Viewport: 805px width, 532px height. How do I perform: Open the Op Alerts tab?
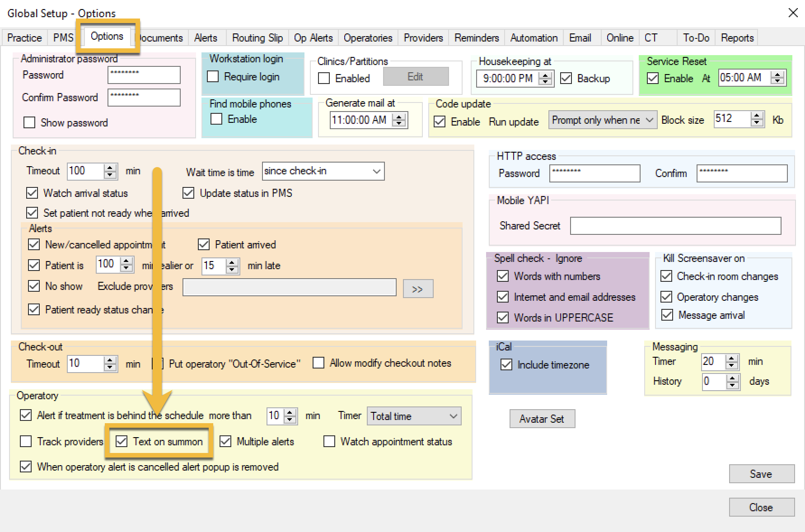point(313,38)
